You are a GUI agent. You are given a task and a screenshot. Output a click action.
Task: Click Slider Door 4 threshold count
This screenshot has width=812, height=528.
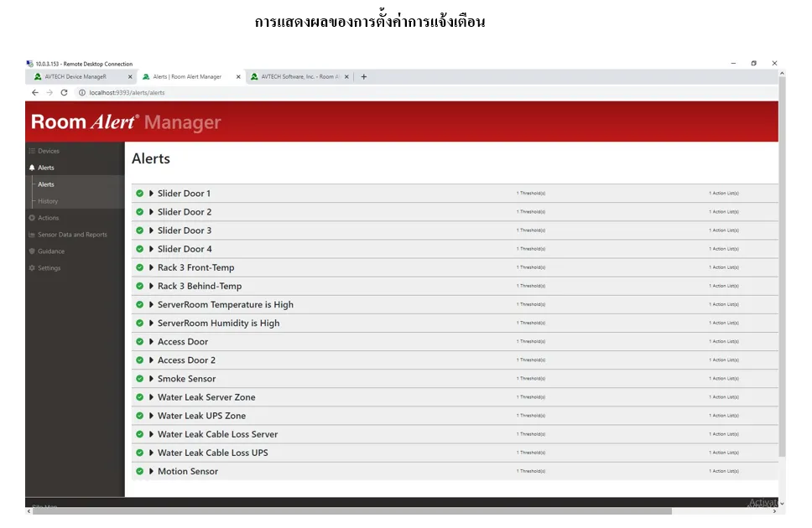(x=530, y=249)
